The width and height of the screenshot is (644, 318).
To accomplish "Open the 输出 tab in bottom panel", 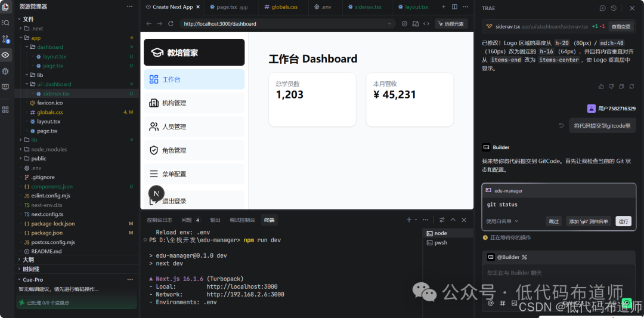I will tap(215, 220).
